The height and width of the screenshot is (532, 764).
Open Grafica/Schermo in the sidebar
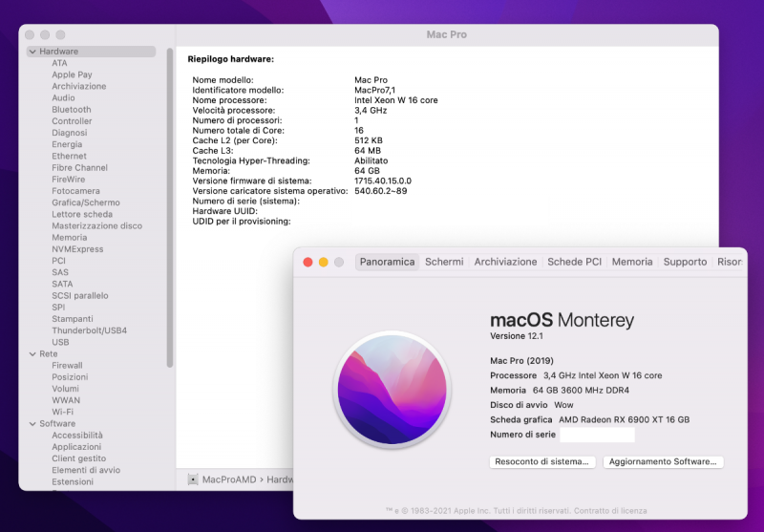tap(86, 202)
